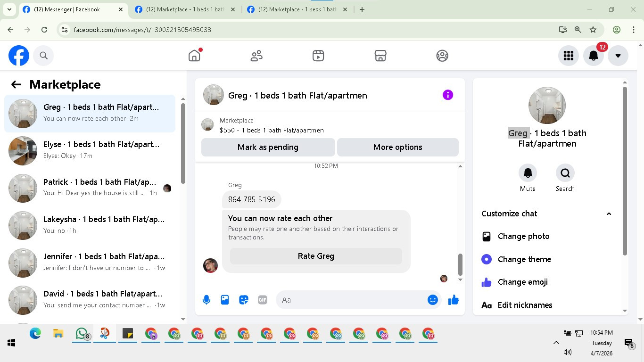This screenshot has height=362, width=644.
Task: Go to the Home feed icon
Action: [194, 56]
